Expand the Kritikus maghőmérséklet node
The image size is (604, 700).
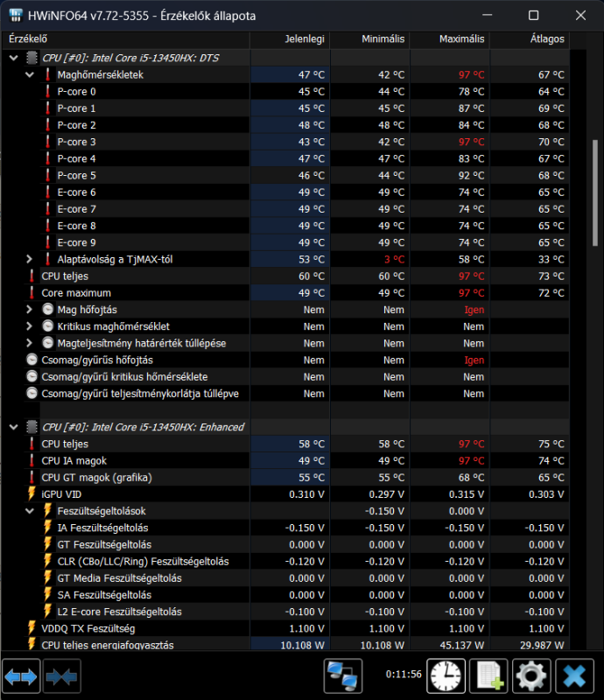[x=30, y=326]
